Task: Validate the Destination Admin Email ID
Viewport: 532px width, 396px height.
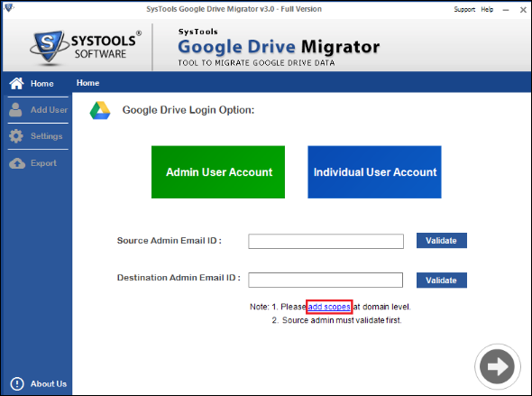Action: pyautogui.click(x=442, y=281)
